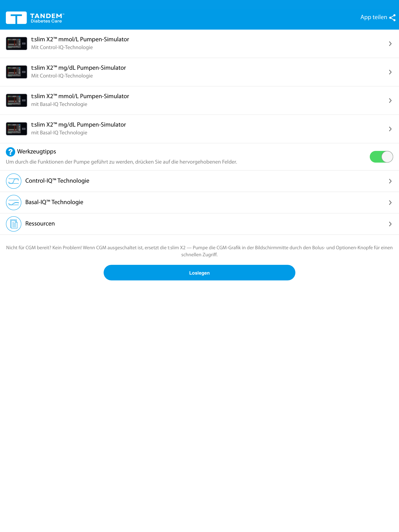Click the share icon next to App teilen

(392, 18)
